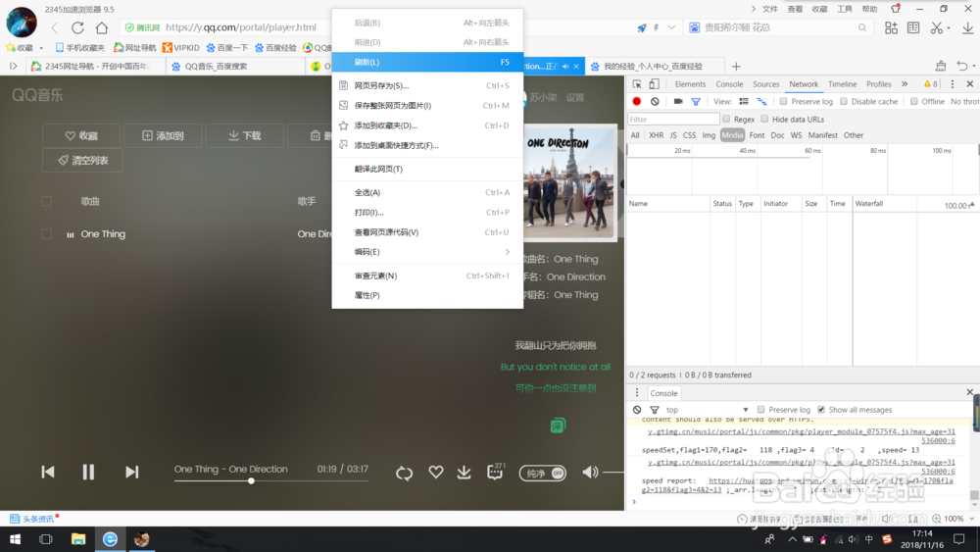Expand address bar dropdown chevron
The height and width of the screenshot is (552, 980).
click(x=671, y=27)
